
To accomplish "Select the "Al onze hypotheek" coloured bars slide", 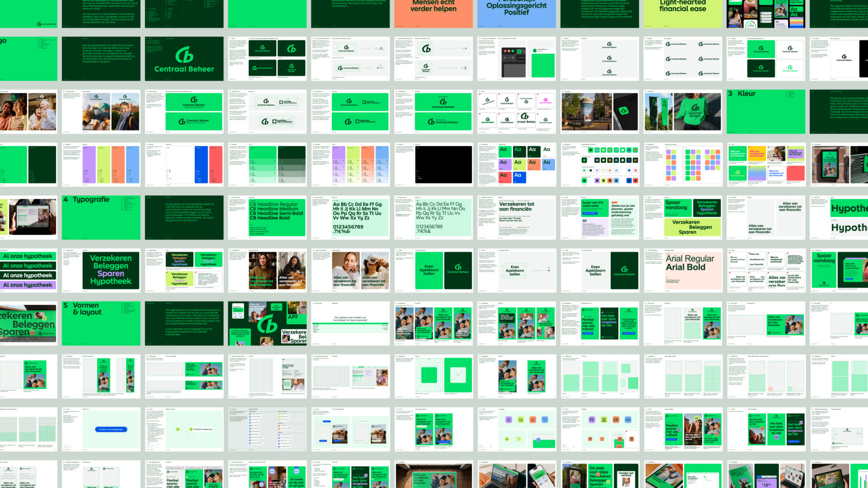I will point(28,271).
